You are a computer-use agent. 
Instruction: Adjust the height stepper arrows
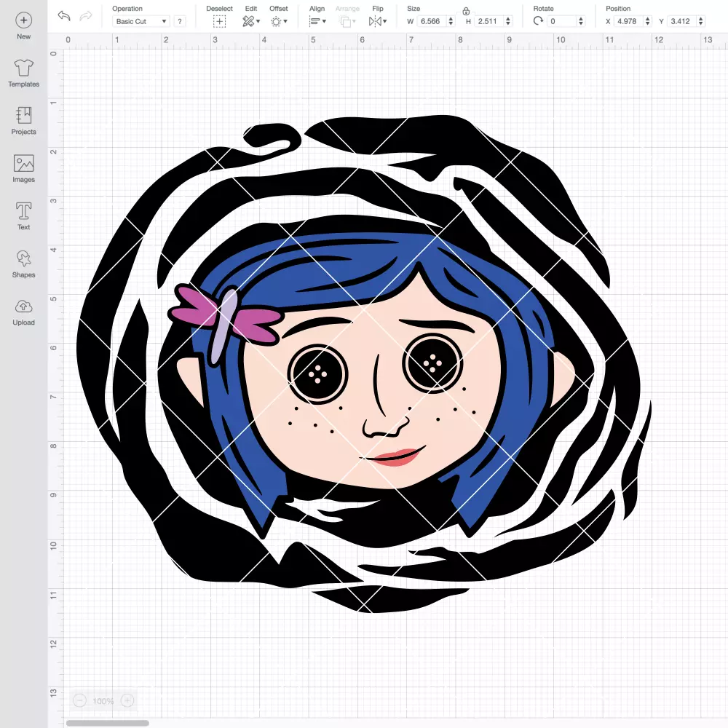pos(508,21)
